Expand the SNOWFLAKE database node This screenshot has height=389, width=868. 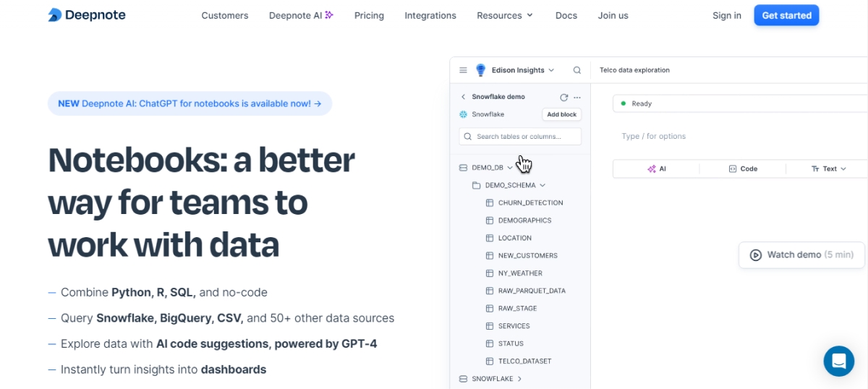[x=519, y=379]
